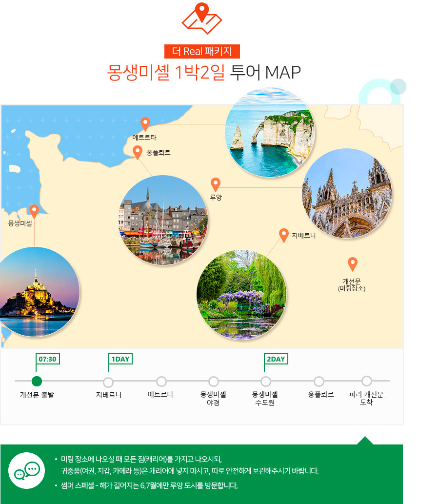Click the 몽생미셸 map label
The height and width of the screenshot is (504, 439).
click(x=20, y=223)
